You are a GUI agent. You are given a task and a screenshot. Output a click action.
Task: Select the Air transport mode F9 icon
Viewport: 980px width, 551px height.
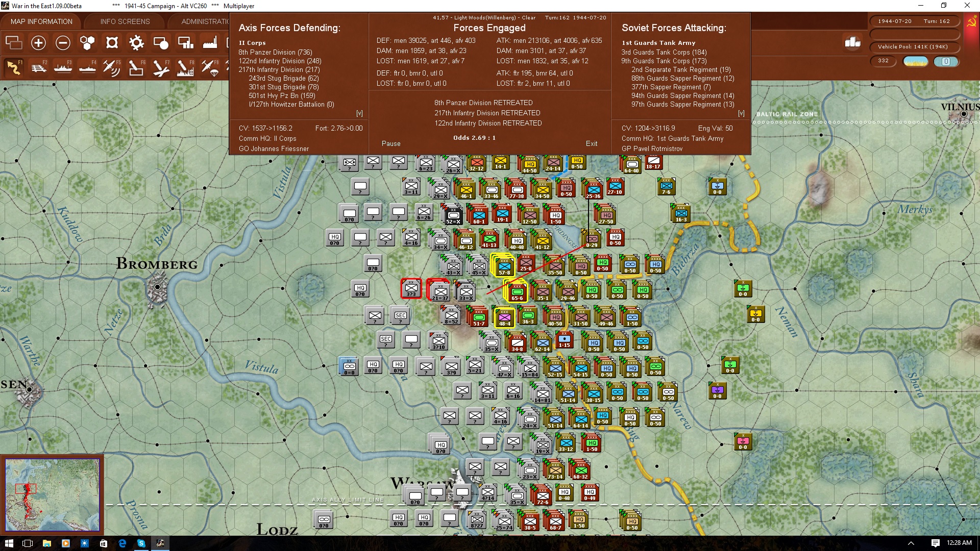point(209,68)
